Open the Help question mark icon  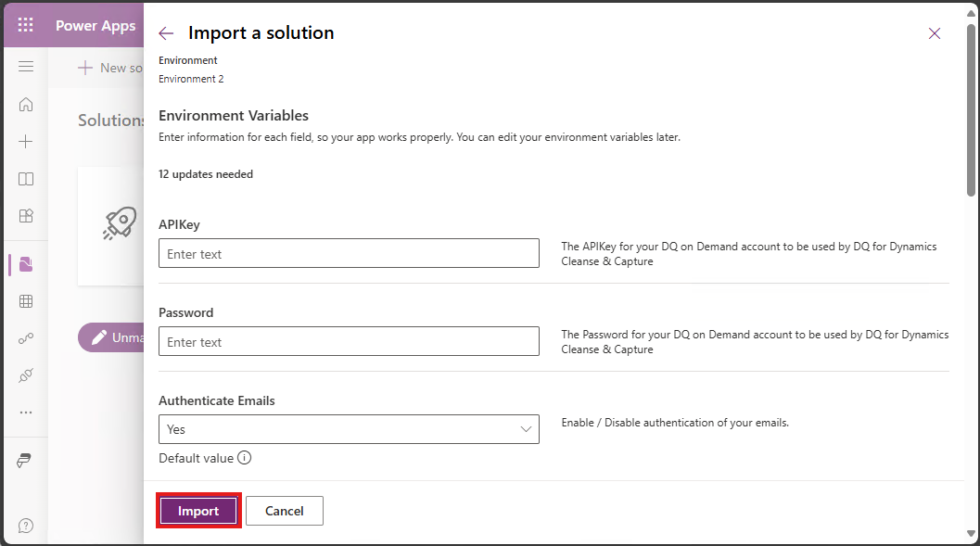(x=26, y=526)
